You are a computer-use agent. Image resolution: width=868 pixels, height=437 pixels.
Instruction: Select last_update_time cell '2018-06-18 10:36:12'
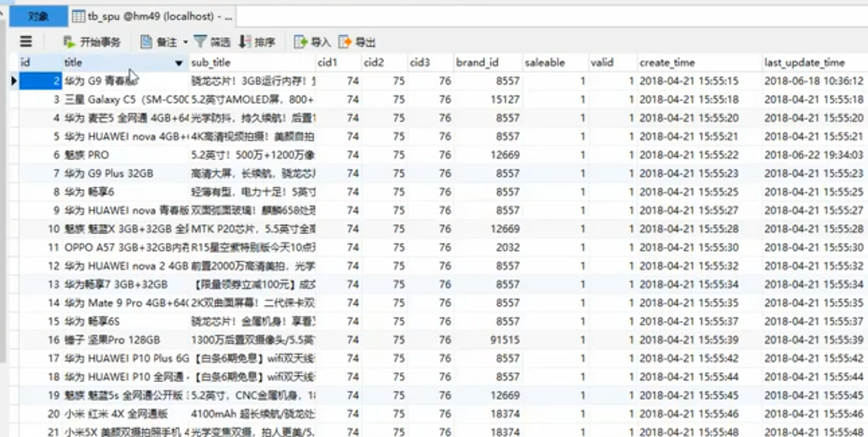coord(815,81)
